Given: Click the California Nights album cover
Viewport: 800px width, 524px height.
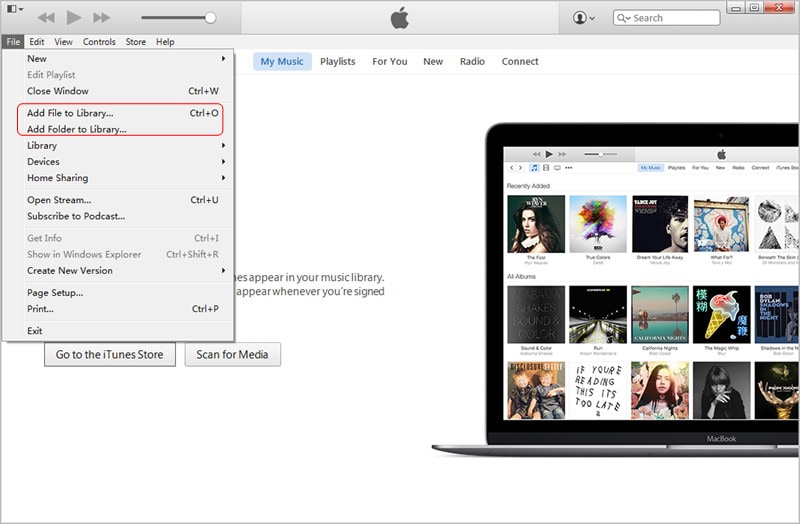Looking at the screenshot, I should tap(660, 314).
